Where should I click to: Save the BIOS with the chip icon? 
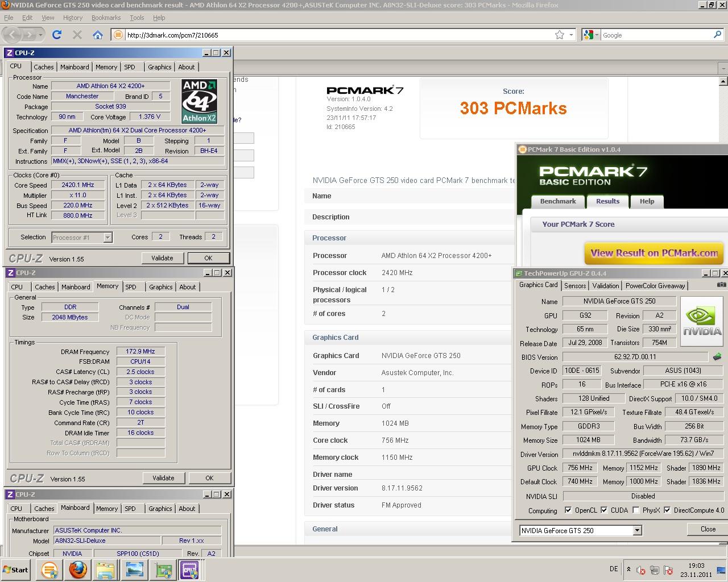click(x=717, y=357)
